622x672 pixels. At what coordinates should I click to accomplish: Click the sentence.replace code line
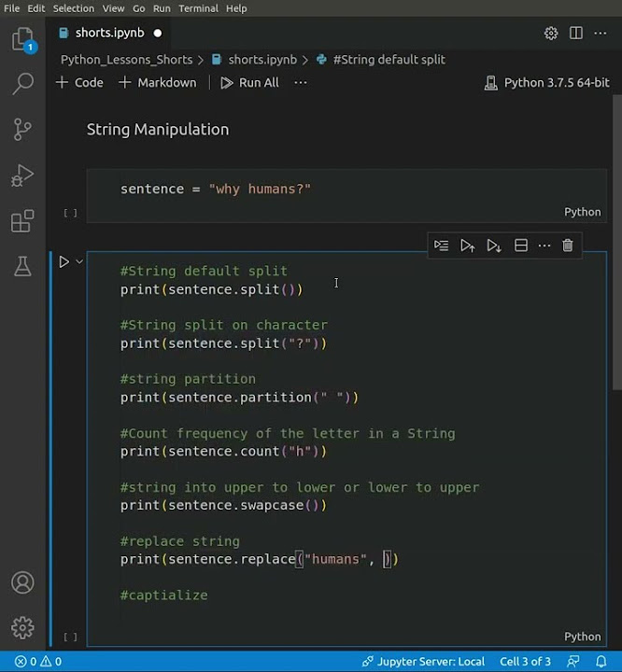click(x=260, y=559)
